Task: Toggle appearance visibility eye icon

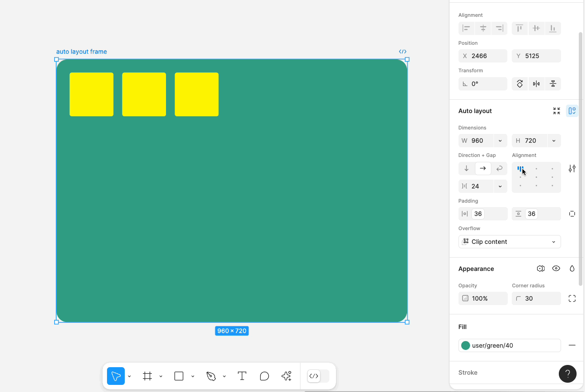Action: point(556,269)
